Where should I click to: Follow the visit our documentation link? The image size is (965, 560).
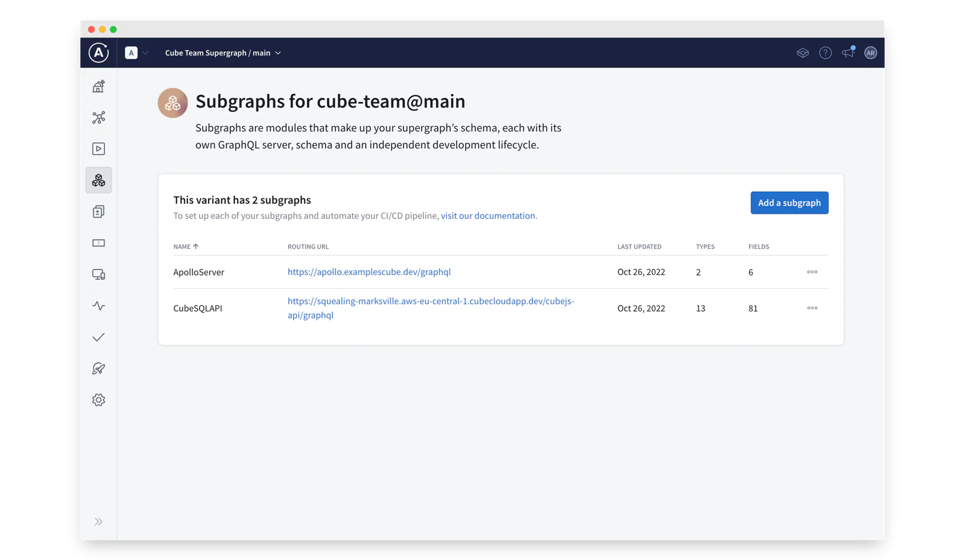tap(487, 216)
